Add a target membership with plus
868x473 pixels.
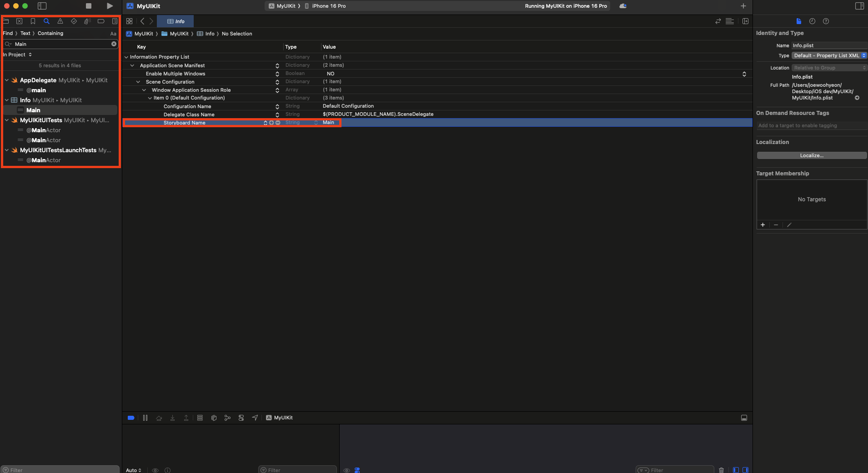point(763,225)
